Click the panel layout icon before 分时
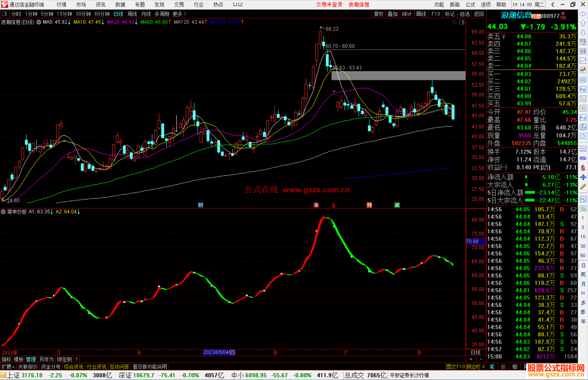The image size is (588, 380). [4, 14]
